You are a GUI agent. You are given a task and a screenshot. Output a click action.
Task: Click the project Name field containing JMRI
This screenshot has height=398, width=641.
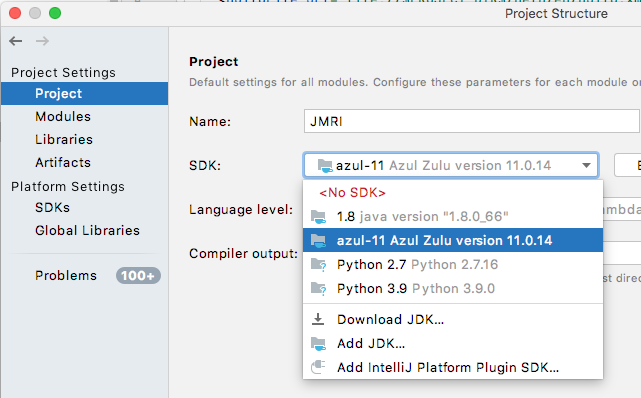pos(472,121)
